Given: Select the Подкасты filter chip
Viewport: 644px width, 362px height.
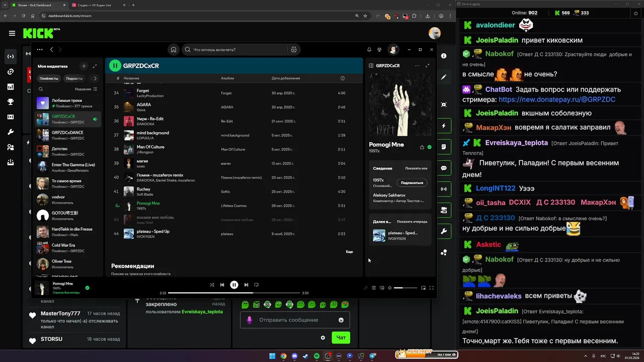Looking at the screenshot, I should (74, 78).
